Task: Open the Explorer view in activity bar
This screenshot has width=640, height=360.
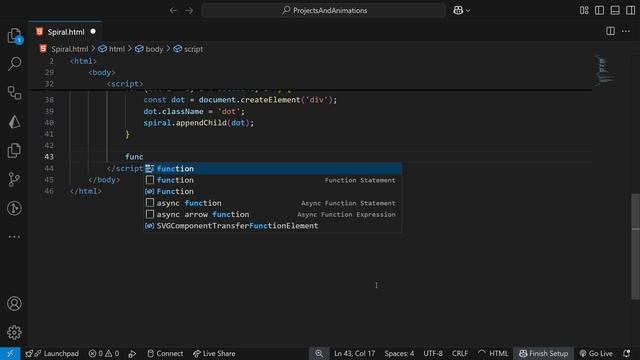Action: (x=14, y=36)
